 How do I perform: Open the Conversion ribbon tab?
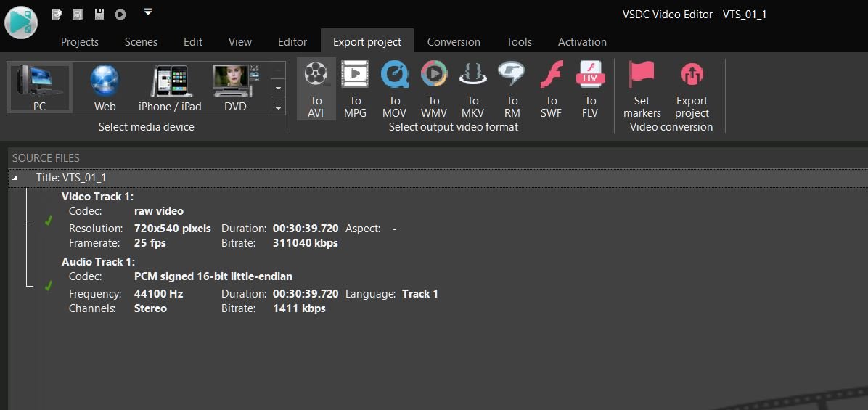pyautogui.click(x=454, y=42)
